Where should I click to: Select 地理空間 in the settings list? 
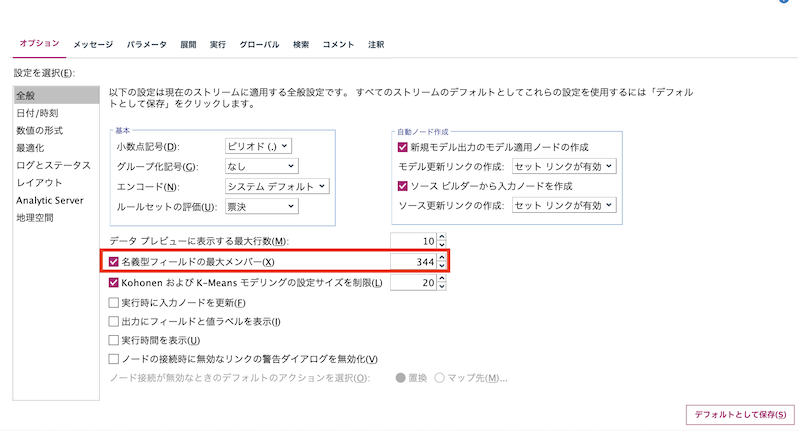56,218
